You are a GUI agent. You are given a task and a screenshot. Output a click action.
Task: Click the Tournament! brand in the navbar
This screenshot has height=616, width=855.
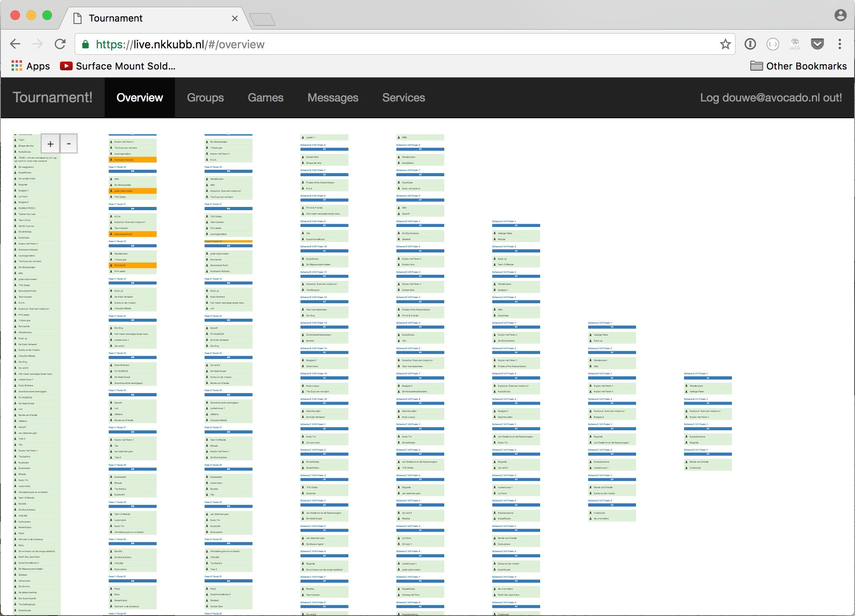[x=52, y=97]
